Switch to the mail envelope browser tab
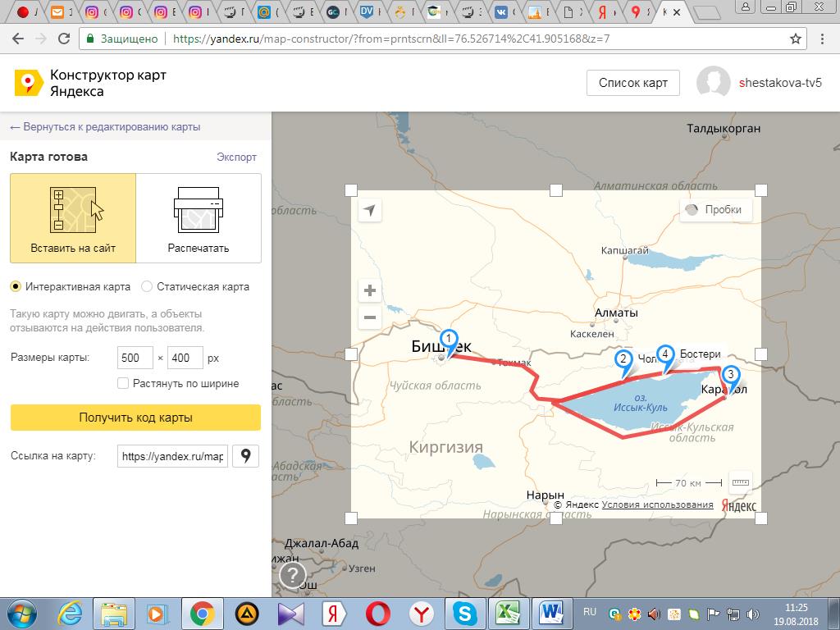Viewport: 840px width, 630px height. pyautogui.click(x=60, y=11)
